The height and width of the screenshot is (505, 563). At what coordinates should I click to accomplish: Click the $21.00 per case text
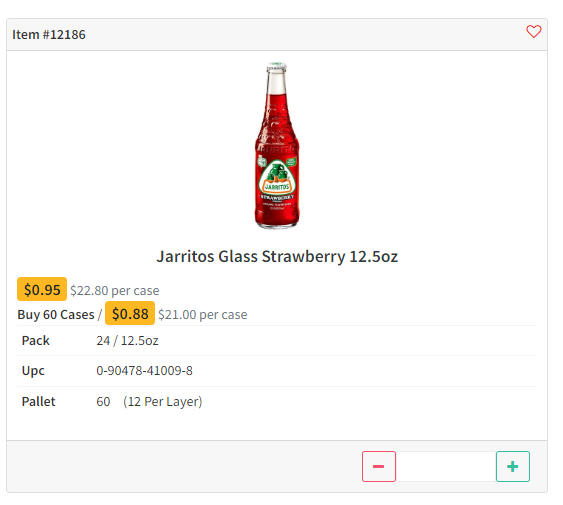pyautogui.click(x=203, y=315)
